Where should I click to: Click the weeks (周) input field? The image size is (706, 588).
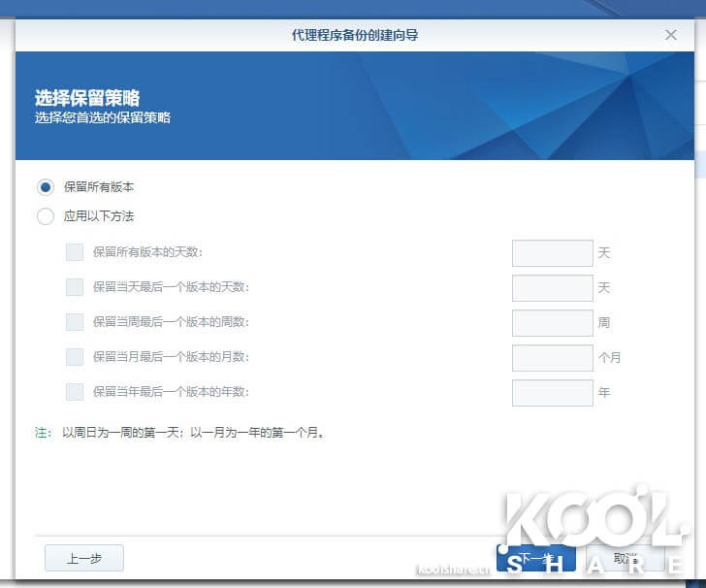(x=552, y=323)
